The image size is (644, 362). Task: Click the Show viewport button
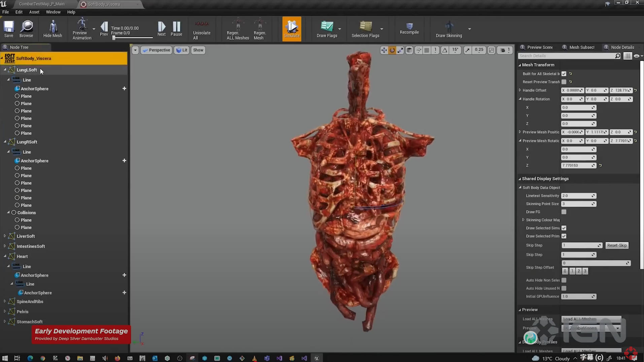(x=198, y=50)
